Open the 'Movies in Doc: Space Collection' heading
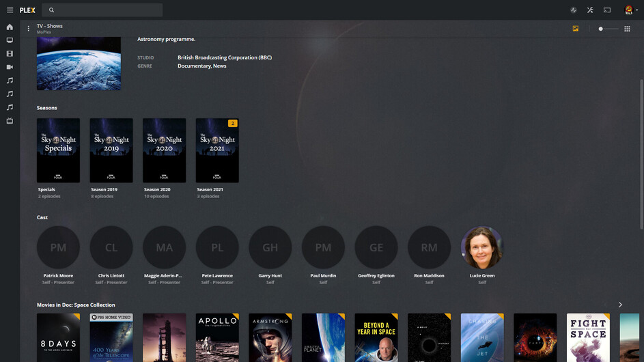The width and height of the screenshot is (644, 362). [x=76, y=305]
